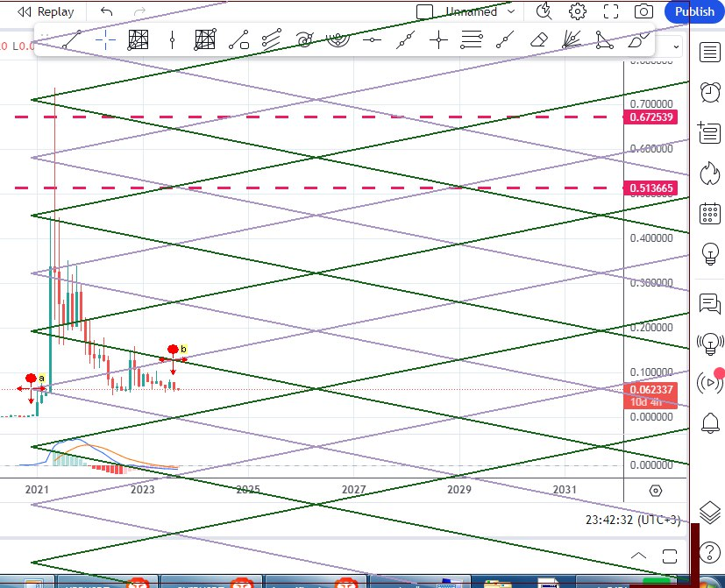Select the upper dashed red horizontal line
Screen dimensions: 725x588
319,117
